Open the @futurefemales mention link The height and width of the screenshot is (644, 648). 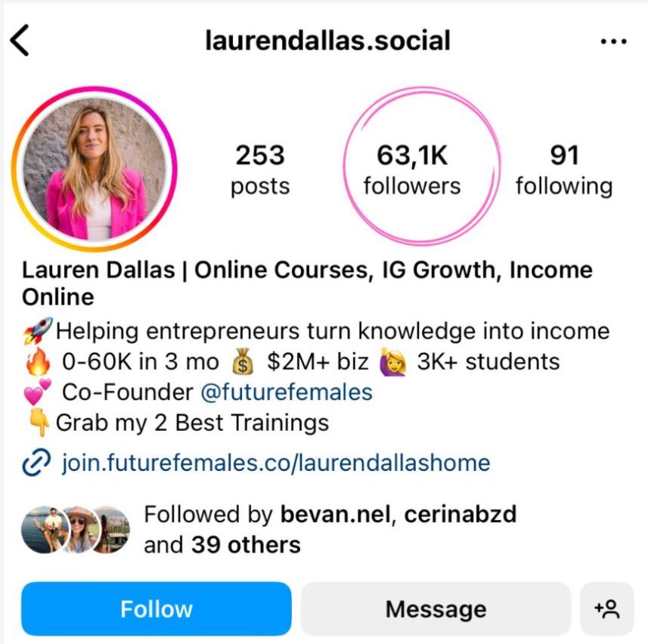pyautogui.click(x=287, y=392)
